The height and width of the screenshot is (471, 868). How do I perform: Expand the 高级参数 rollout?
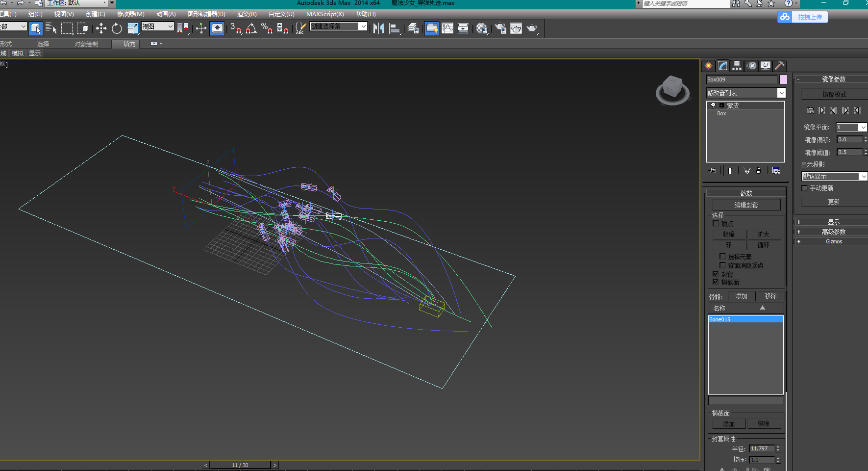pos(833,232)
